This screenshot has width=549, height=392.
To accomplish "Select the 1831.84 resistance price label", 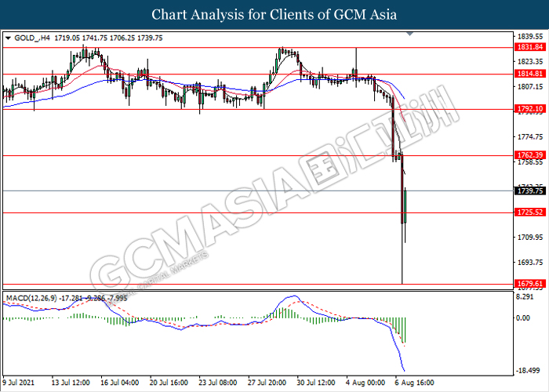I will (x=530, y=47).
